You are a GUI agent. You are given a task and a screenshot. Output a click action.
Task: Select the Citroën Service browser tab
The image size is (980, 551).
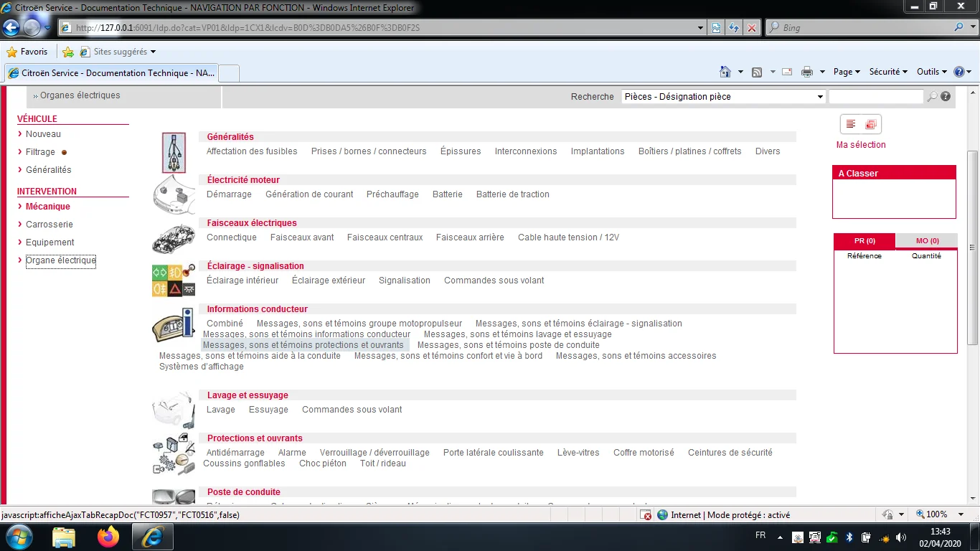110,73
